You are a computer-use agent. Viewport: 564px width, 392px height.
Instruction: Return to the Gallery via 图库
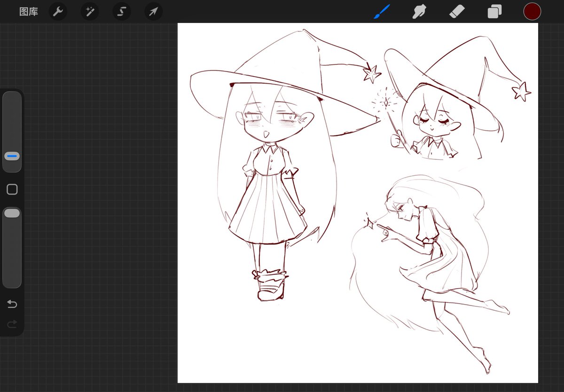tap(28, 11)
